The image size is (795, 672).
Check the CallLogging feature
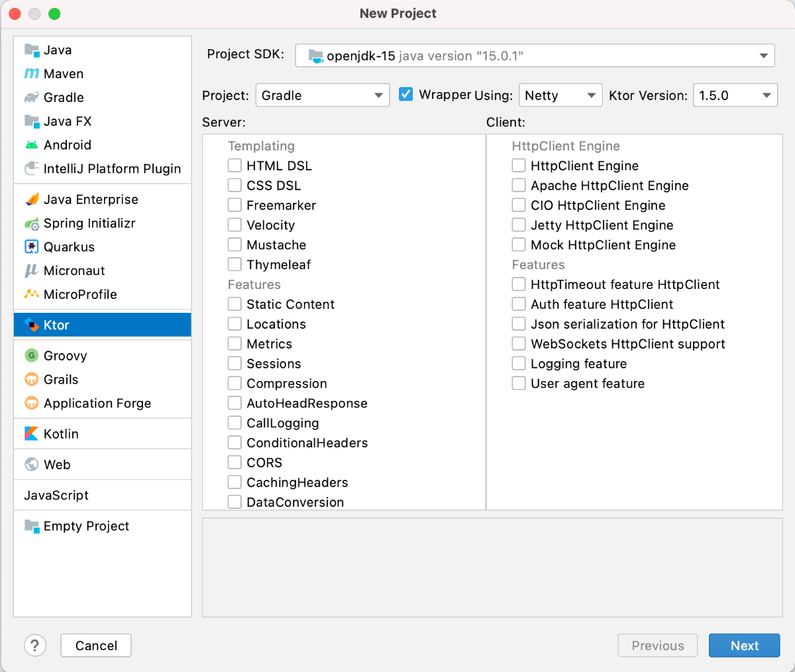(235, 423)
